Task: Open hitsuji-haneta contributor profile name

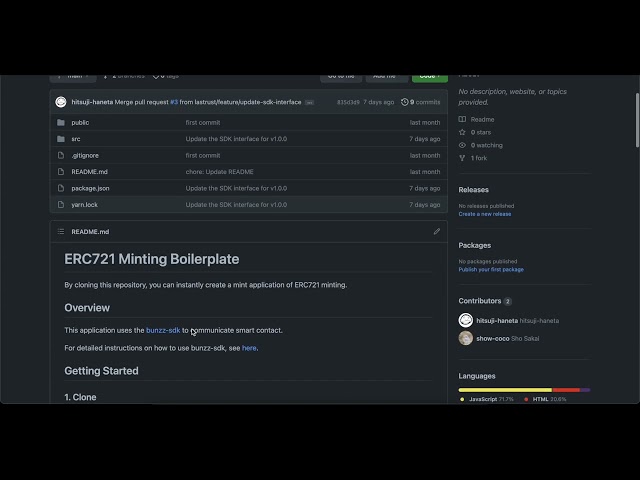Action: 497,321
